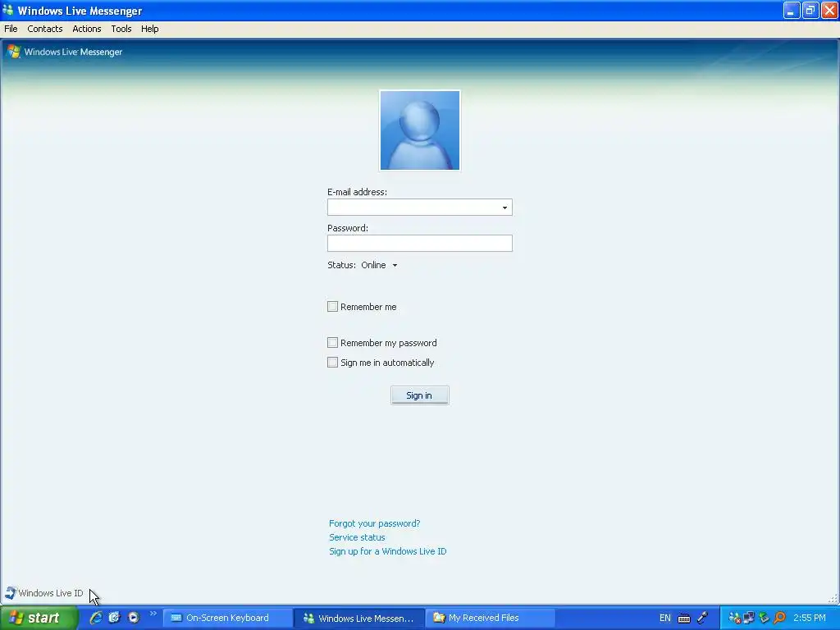
Task: Click the system clock 2:55 PM
Action: click(x=810, y=618)
